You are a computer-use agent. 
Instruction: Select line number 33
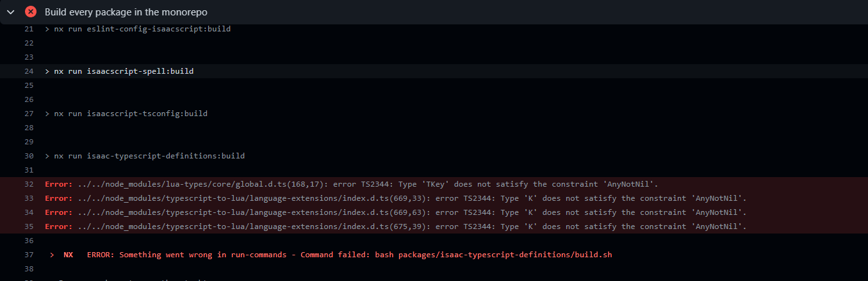tap(28, 198)
